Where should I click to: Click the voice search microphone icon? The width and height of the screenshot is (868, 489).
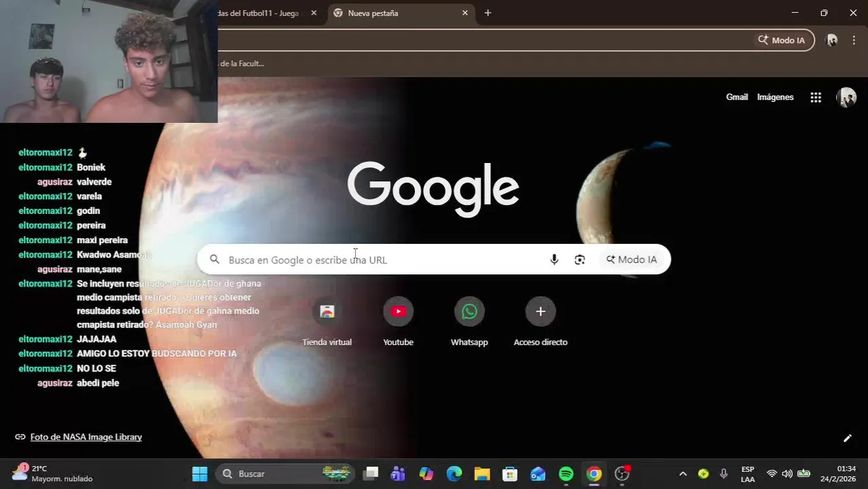coord(554,259)
